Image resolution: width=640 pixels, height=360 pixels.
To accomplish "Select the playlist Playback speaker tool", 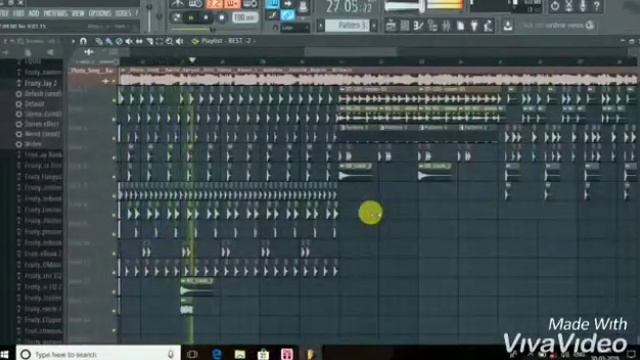I will point(180,41).
